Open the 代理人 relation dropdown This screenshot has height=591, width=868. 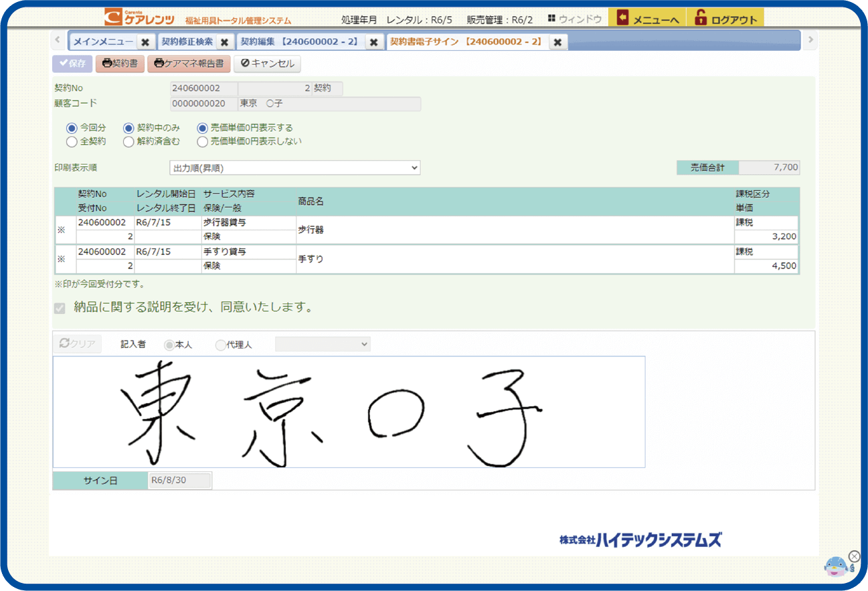(323, 344)
